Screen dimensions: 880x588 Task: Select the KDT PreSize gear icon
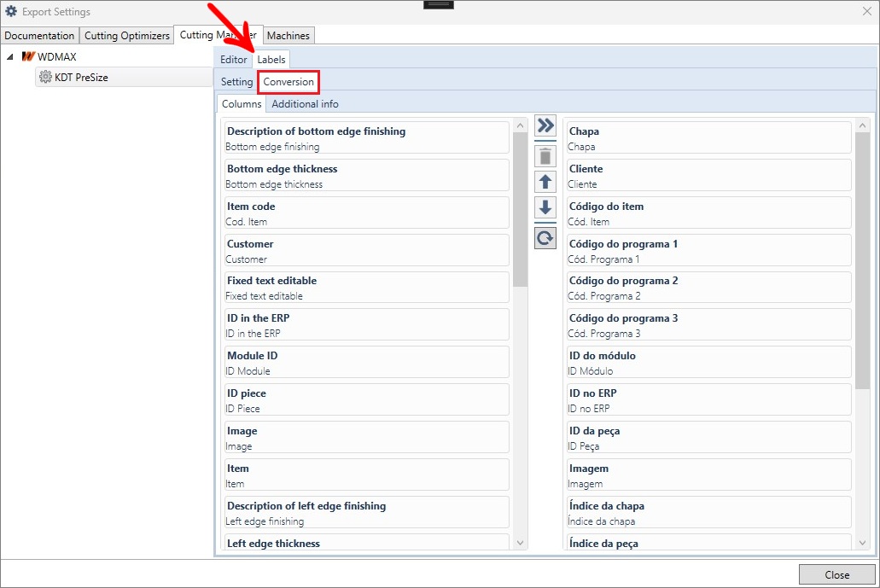click(45, 77)
